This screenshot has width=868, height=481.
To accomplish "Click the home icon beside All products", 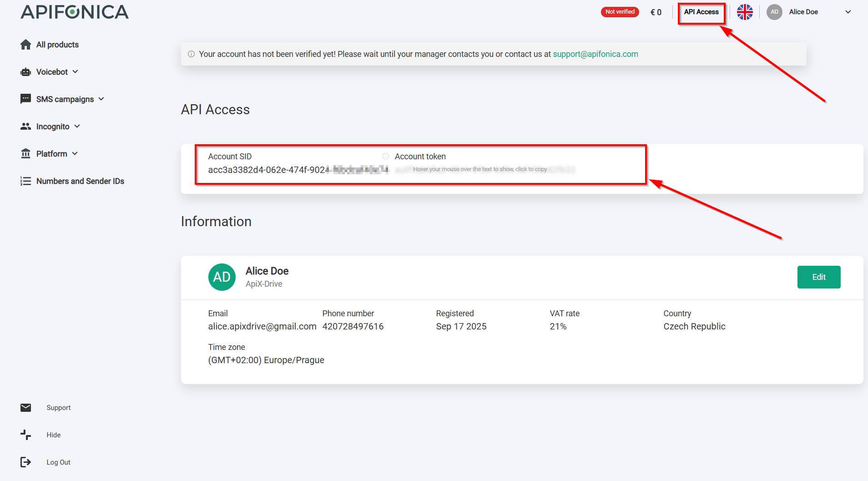I will pos(26,45).
